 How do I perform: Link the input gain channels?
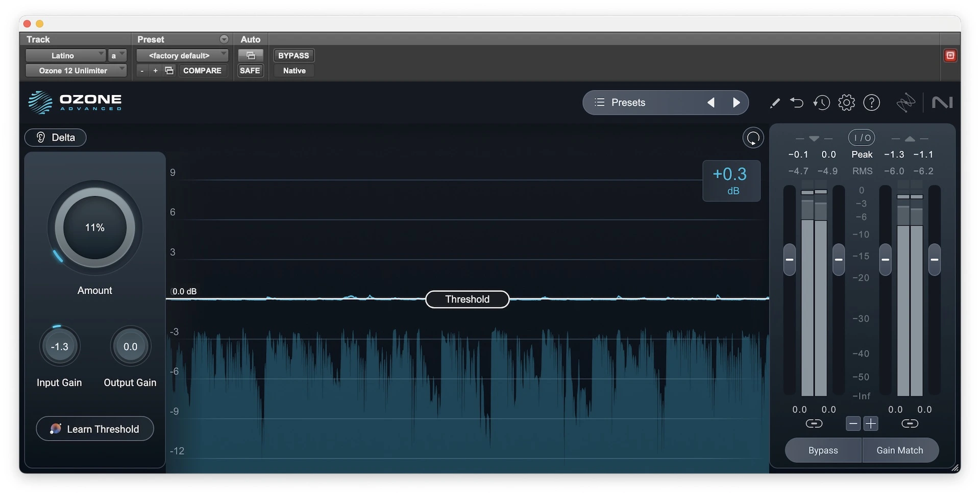(814, 423)
